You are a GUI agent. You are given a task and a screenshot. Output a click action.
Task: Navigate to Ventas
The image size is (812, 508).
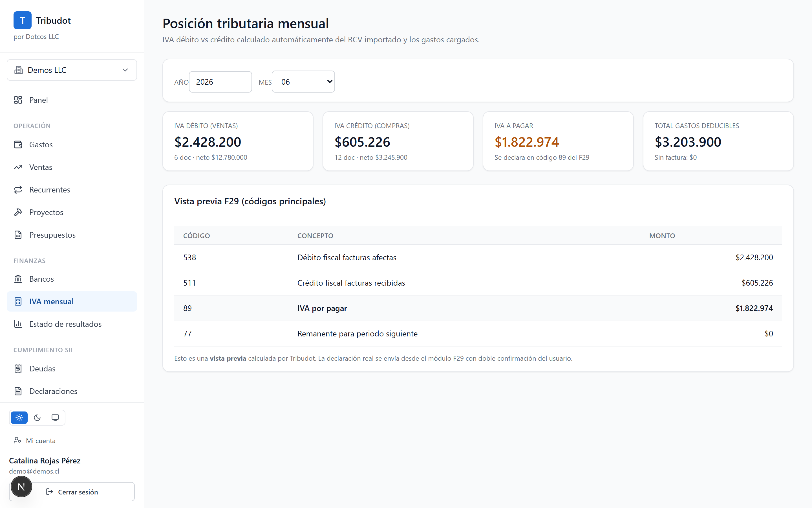[x=72, y=167]
